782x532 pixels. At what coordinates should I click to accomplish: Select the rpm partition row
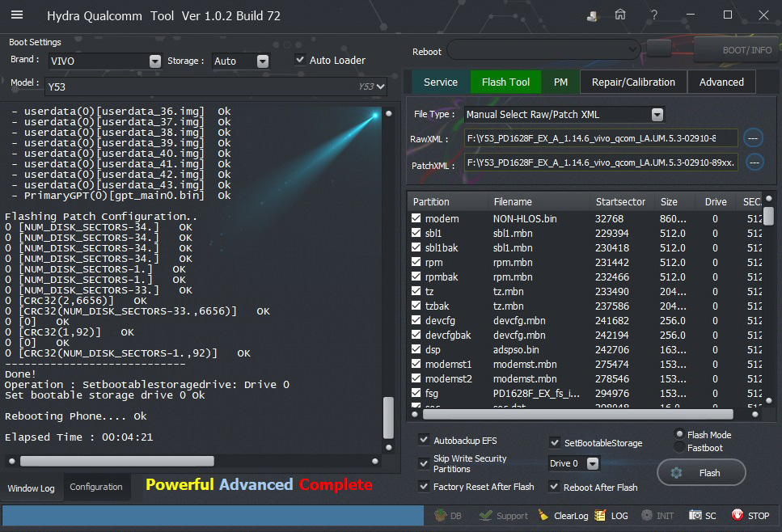tap(586, 262)
